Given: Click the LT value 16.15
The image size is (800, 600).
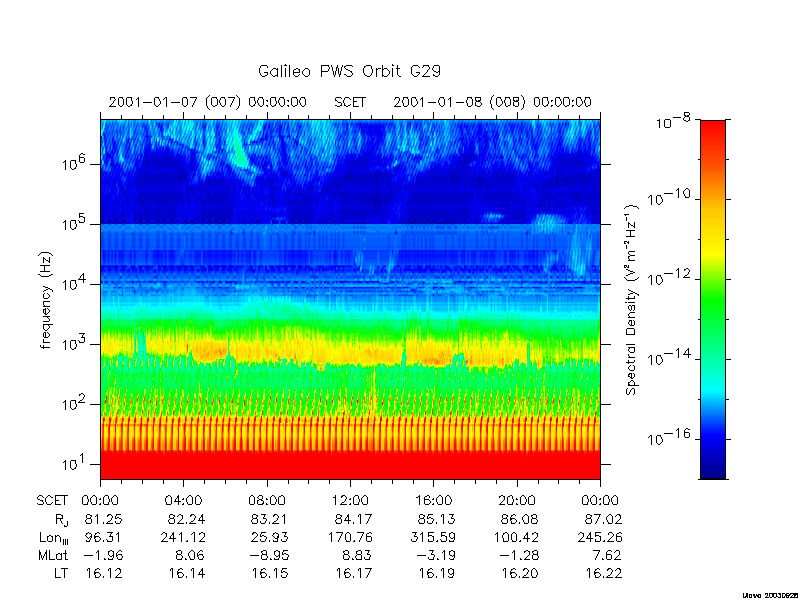Looking at the screenshot, I should tap(270, 573).
